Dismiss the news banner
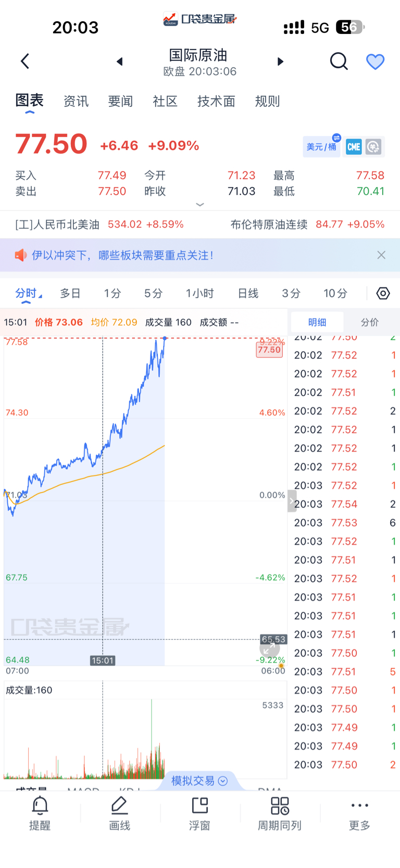 click(381, 255)
